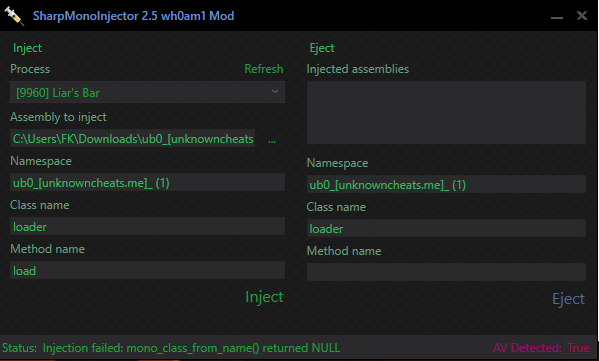Click the large Inject button
The width and height of the screenshot is (599, 361).
(x=264, y=297)
